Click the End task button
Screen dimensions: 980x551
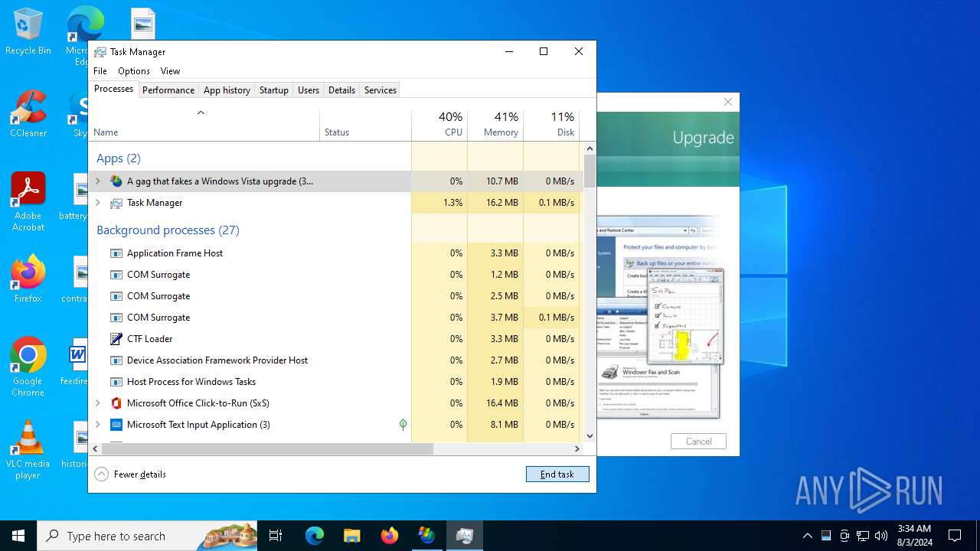pyautogui.click(x=557, y=474)
